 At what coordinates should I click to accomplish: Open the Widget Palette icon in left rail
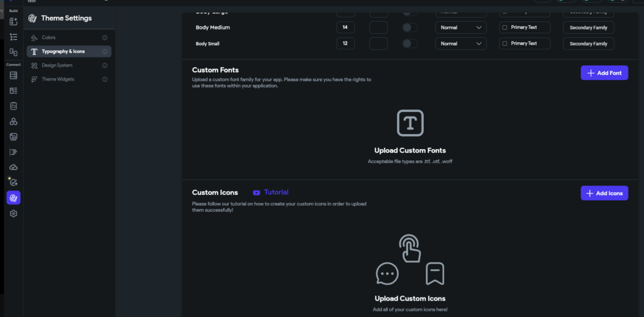(13, 22)
